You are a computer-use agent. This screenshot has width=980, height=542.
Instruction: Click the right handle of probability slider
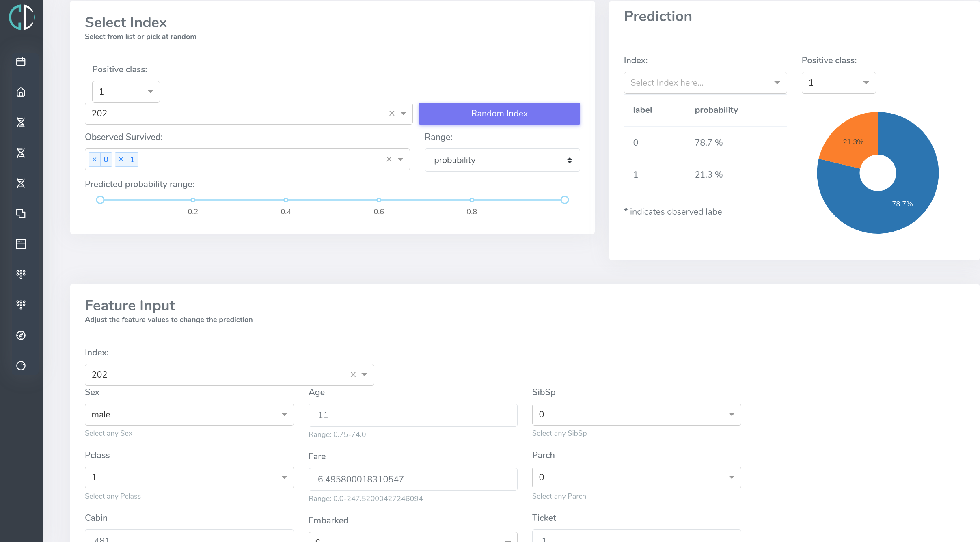pos(564,200)
